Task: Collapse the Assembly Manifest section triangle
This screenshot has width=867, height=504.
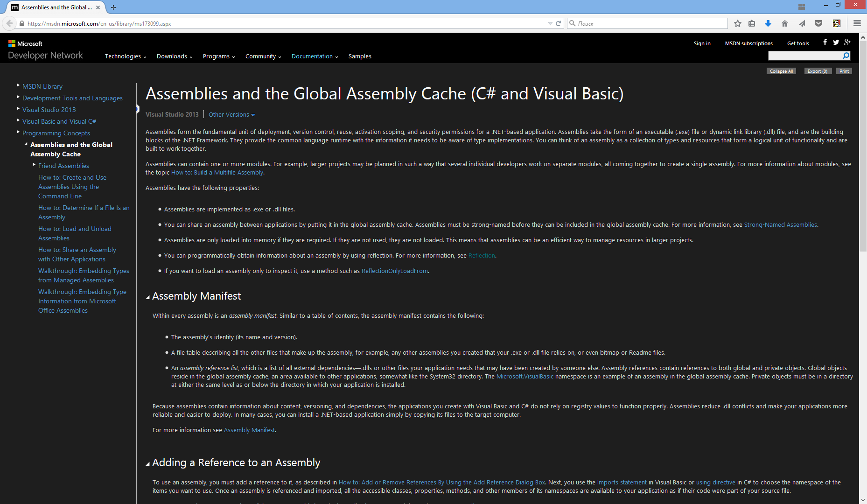Action: point(147,296)
